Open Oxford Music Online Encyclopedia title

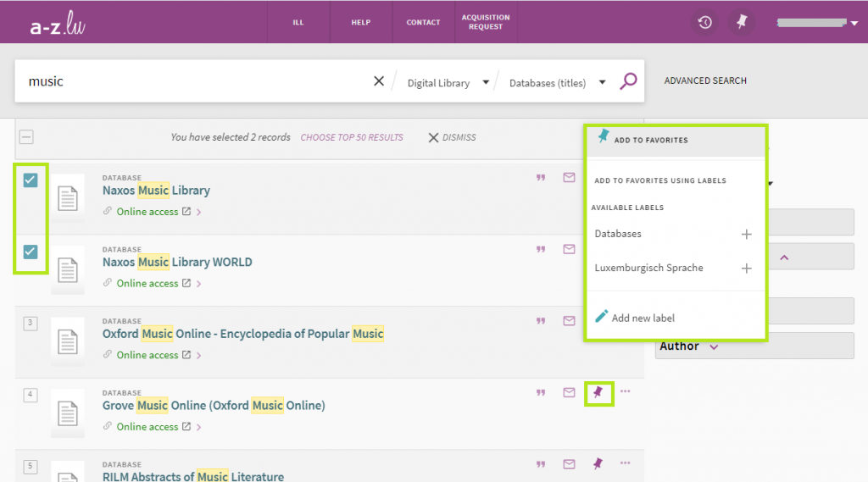click(x=243, y=334)
